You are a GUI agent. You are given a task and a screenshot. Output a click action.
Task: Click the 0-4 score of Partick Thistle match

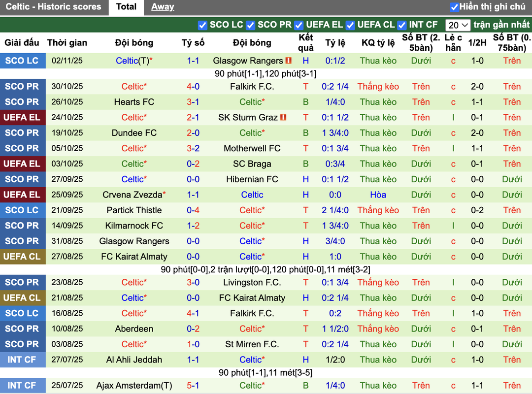tap(193, 210)
